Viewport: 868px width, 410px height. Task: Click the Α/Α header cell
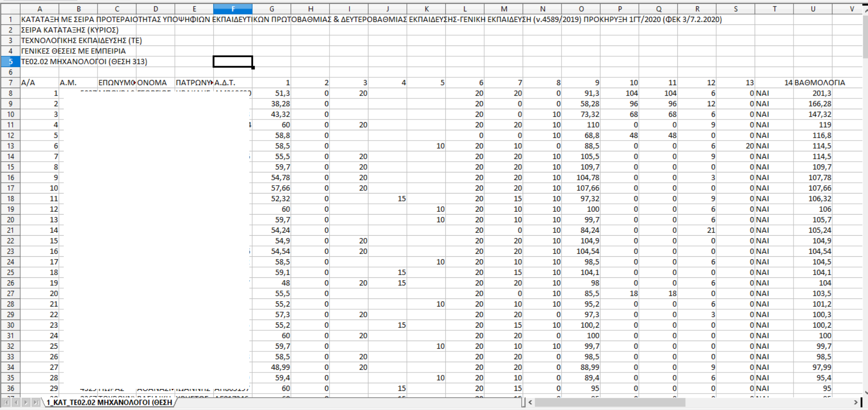[x=39, y=82]
